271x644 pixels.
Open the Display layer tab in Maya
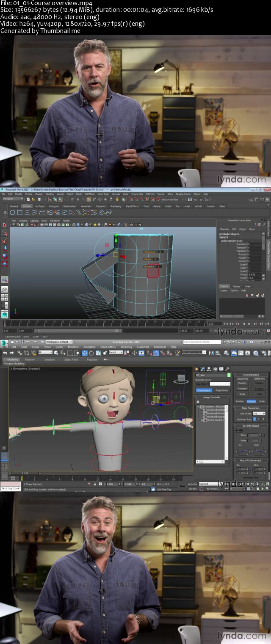tap(224, 286)
